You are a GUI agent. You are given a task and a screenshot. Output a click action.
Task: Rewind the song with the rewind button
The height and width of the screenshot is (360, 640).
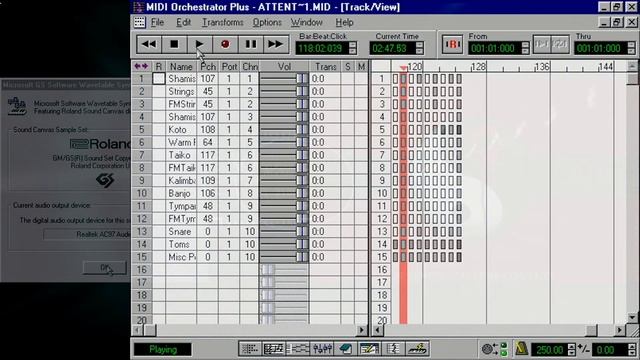click(149, 44)
